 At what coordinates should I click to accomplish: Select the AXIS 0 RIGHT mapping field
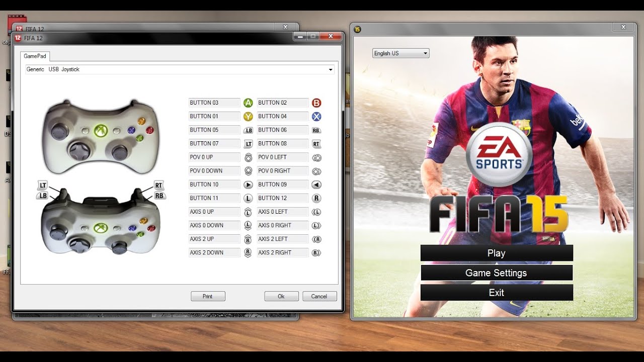pyautogui.click(x=283, y=225)
